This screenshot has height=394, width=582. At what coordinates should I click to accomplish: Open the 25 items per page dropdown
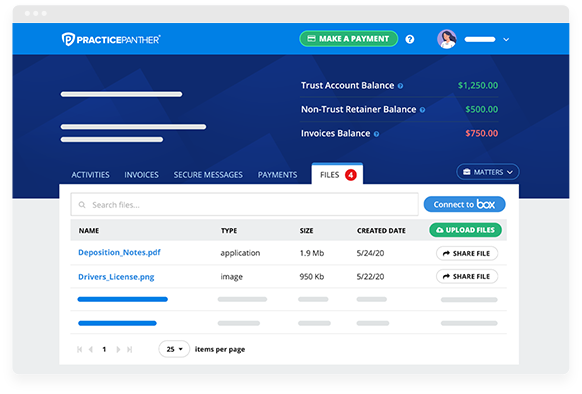[x=174, y=349]
